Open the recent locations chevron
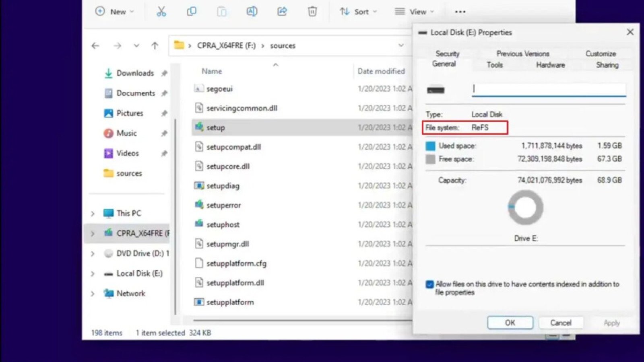 click(x=136, y=46)
